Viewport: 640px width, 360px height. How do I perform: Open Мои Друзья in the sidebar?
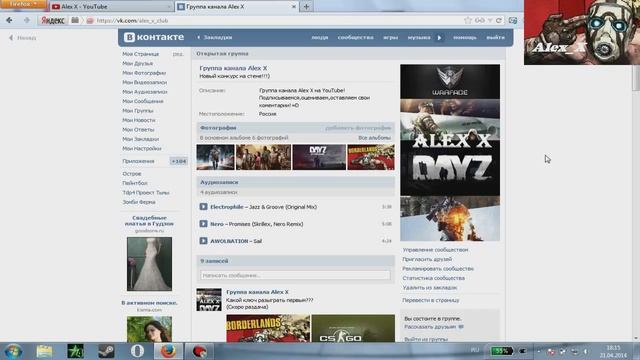coord(138,63)
